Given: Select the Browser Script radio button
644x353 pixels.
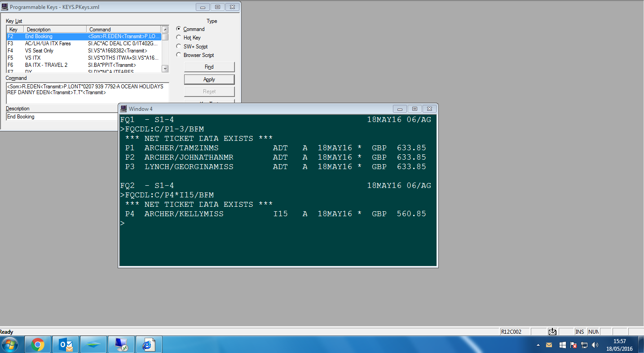Looking at the screenshot, I should (x=179, y=55).
